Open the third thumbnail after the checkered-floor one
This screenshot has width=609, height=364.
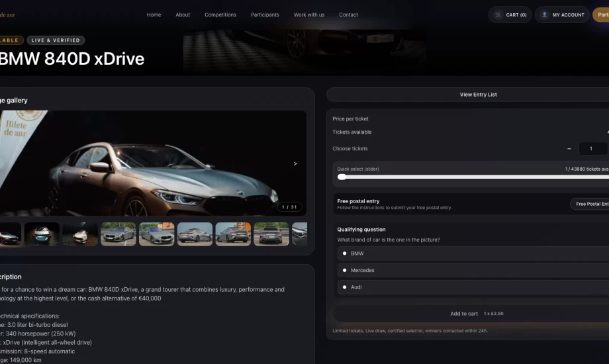click(195, 234)
